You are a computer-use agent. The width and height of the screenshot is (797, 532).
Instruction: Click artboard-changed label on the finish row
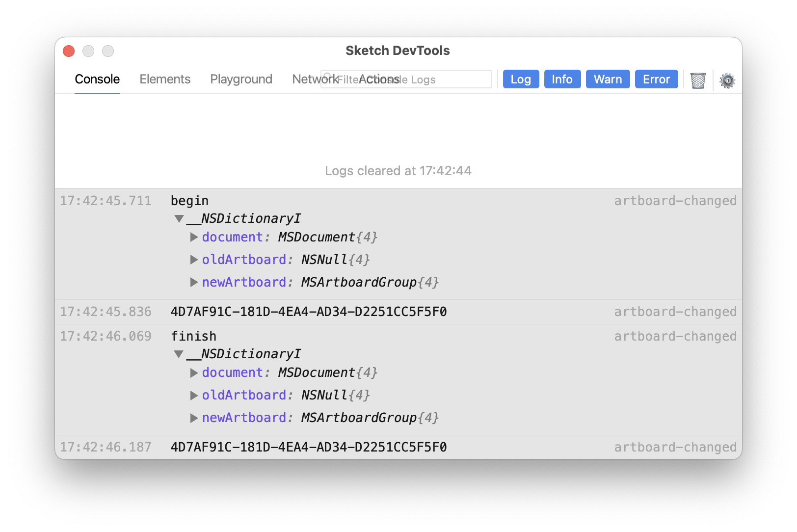point(675,336)
